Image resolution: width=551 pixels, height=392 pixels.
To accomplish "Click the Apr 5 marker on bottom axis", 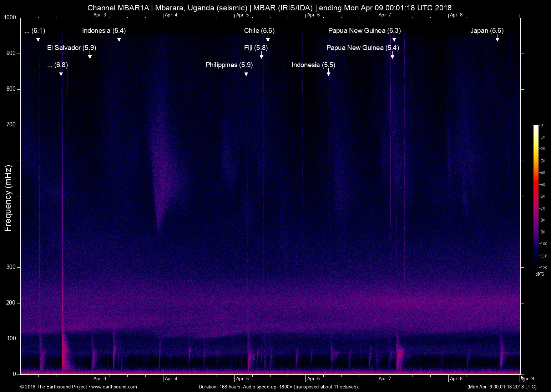I will [242, 379].
